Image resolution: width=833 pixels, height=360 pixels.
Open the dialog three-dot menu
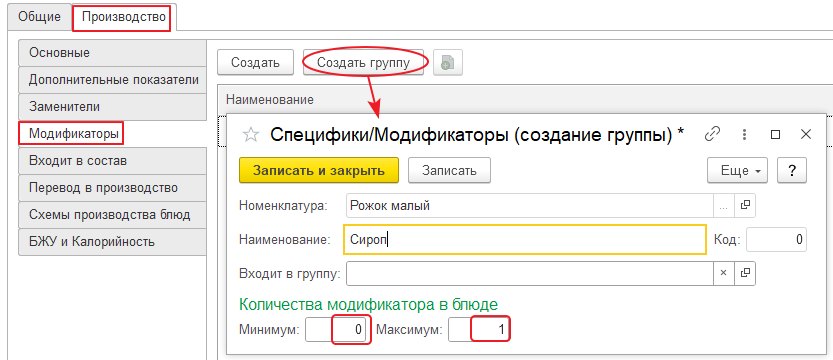coord(744,134)
